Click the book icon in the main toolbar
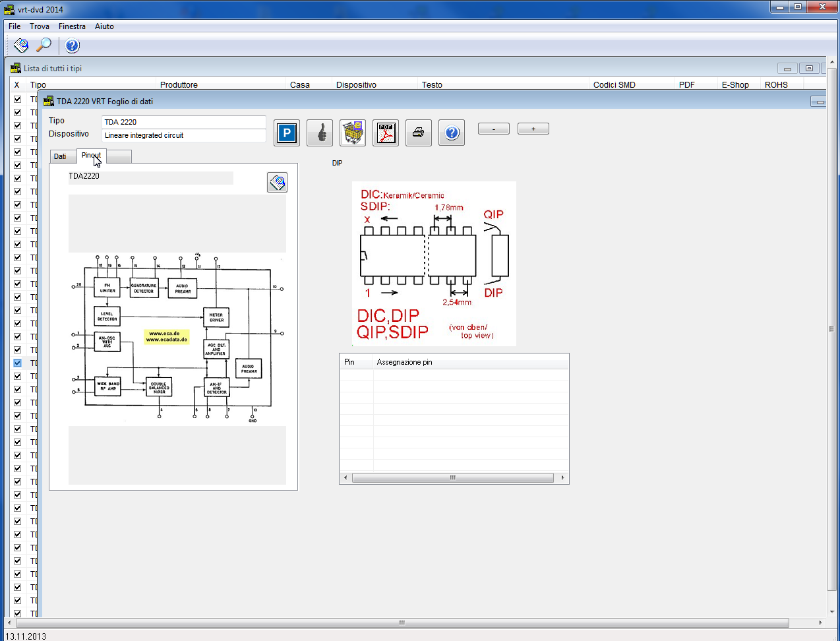840x641 pixels. (21, 46)
